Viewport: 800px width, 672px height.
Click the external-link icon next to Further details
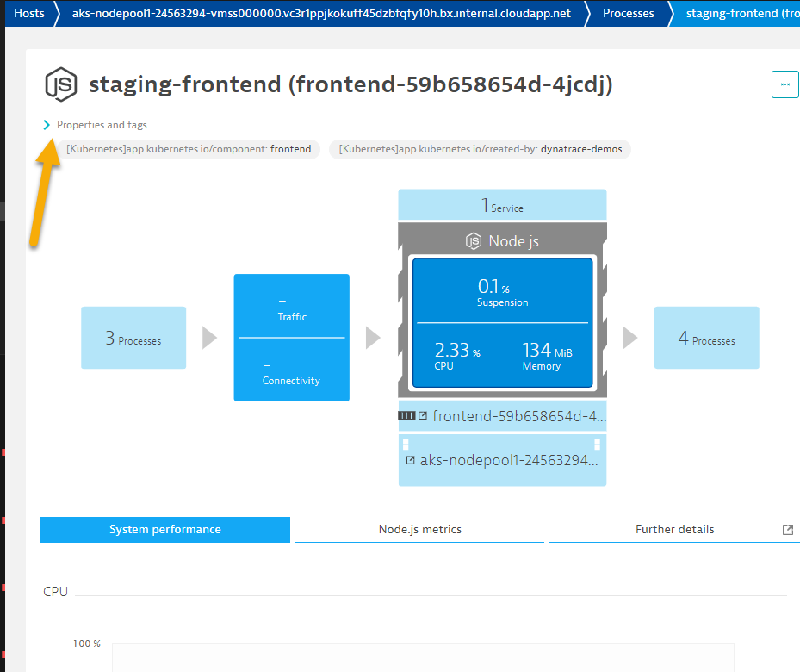pos(787,530)
